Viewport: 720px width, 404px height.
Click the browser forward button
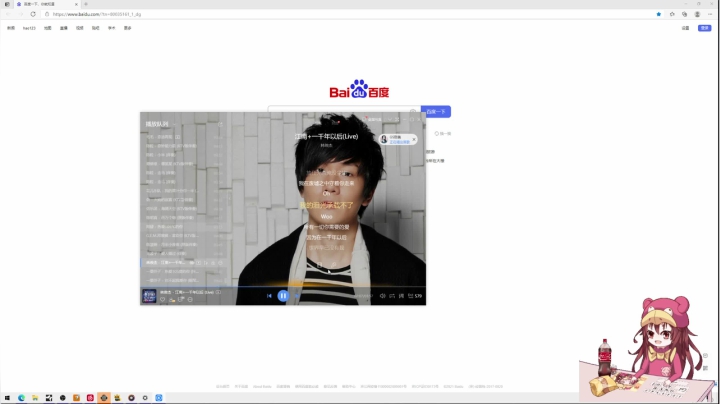[x=21, y=14]
